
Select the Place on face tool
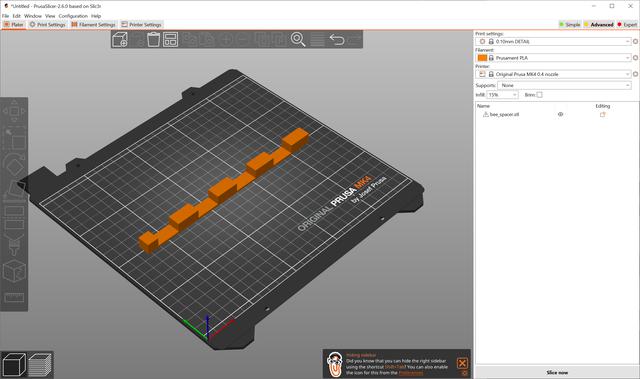14,191
